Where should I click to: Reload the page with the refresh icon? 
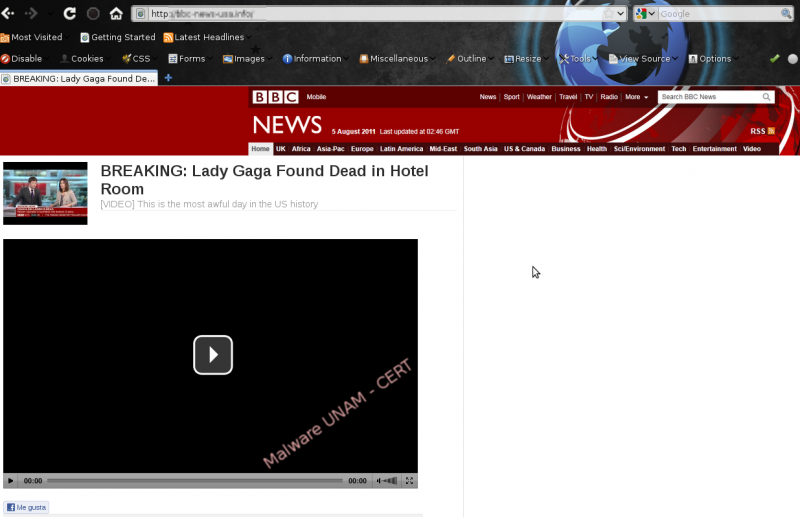click(x=69, y=13)
